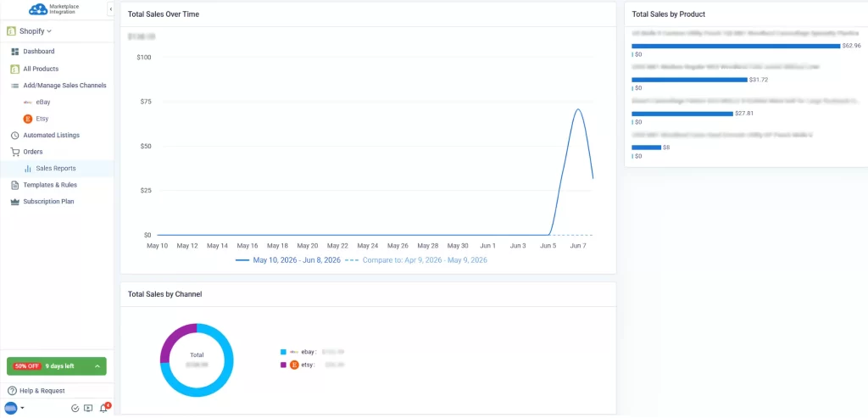
Task: Open Automated Listings
Action: [x=52, y=135]
